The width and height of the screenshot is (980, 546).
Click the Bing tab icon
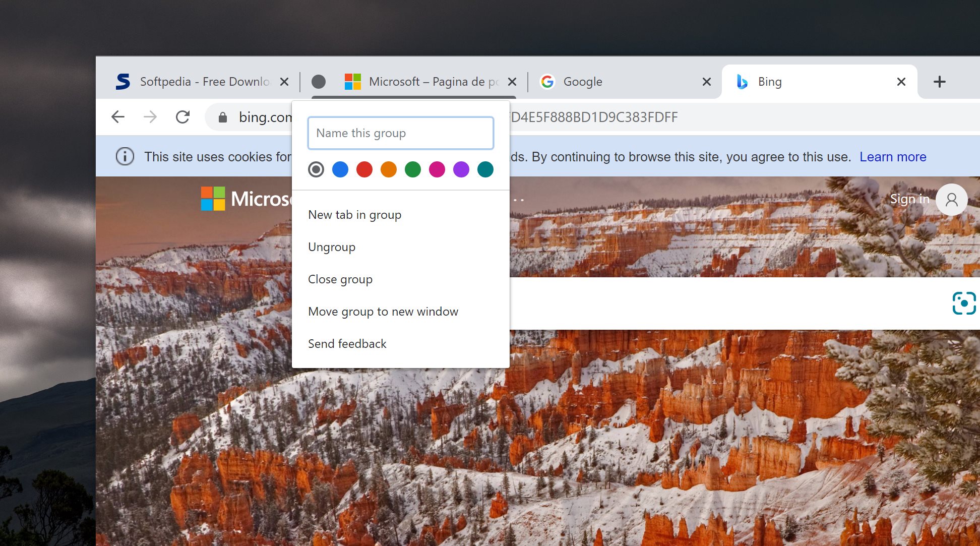pos(741,81)
